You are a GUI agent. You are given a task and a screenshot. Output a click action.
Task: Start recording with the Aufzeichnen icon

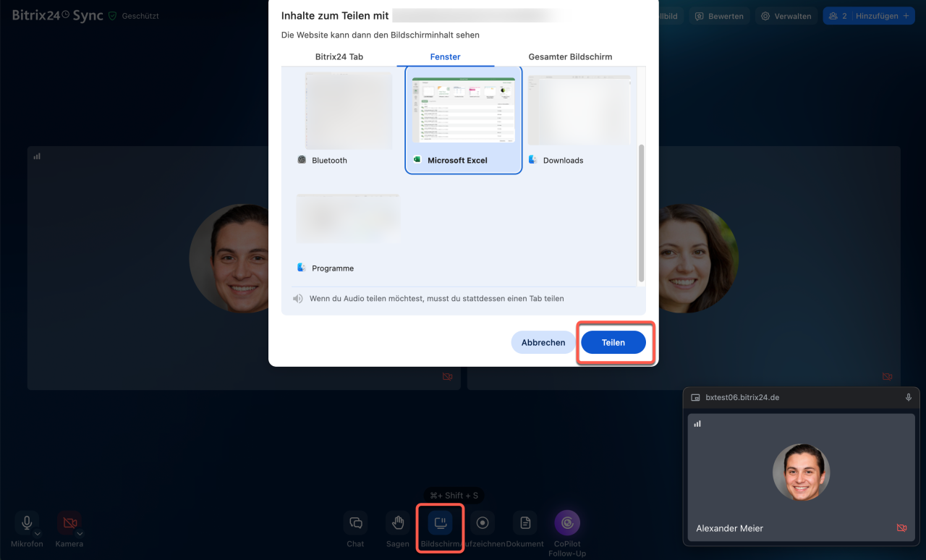click(x=483, y=522)
